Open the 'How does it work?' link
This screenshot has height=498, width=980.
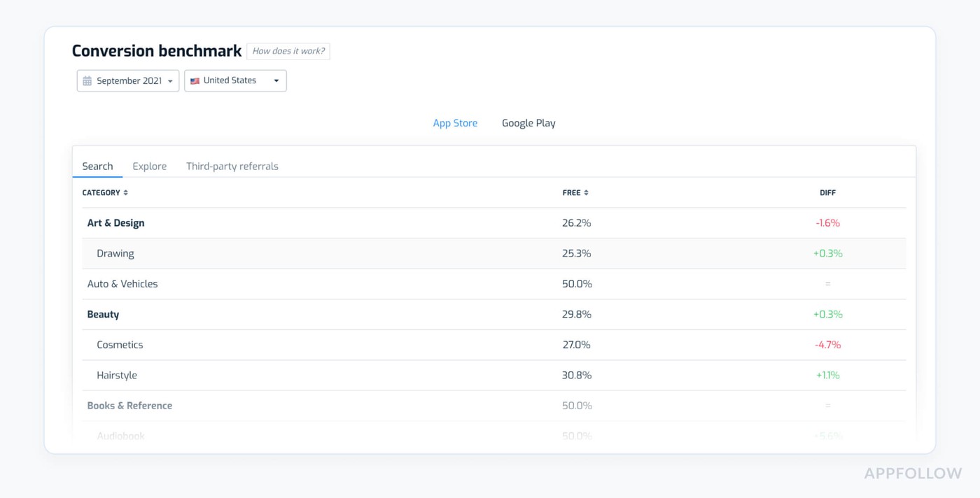[x=288, y=50]
